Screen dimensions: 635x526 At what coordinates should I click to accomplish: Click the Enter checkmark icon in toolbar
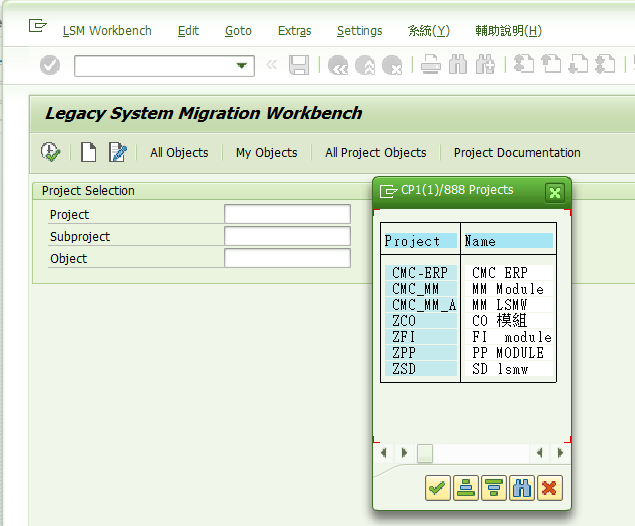(x=50, y=65)
